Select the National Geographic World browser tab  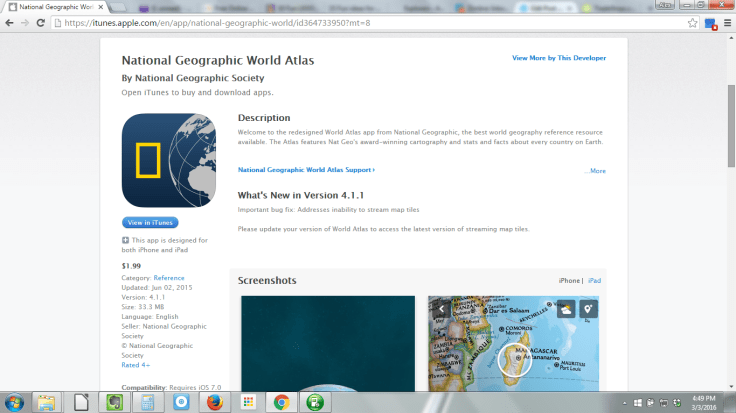pos(55,7)
